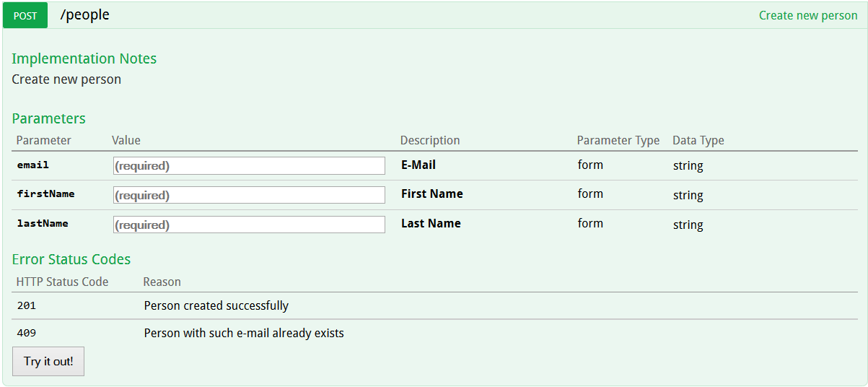Viewport: 868px width, 387px height.
Task: Click the 'Try it out!' button
Action: coord(48,361)
